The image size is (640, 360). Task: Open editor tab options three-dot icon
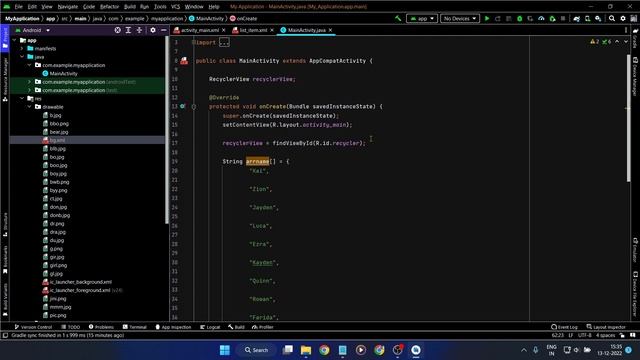pos(626,30)
